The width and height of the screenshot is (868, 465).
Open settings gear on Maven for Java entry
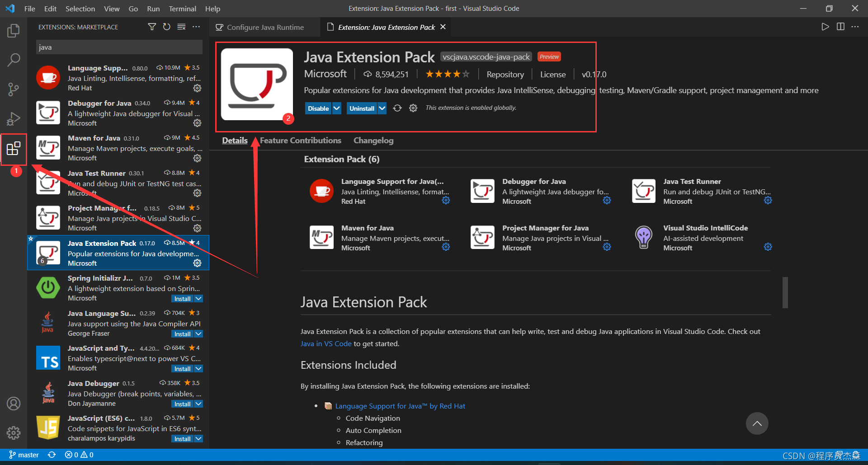(197, 158)
